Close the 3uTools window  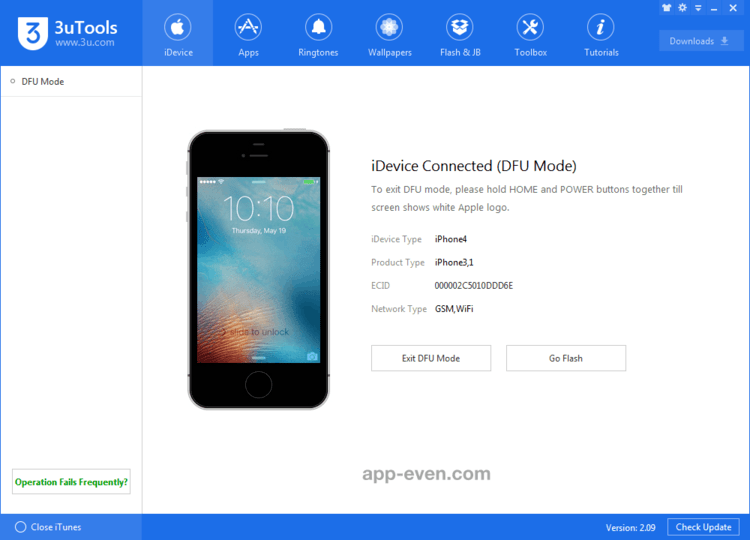pyautogui.click(x=733, y=8)
